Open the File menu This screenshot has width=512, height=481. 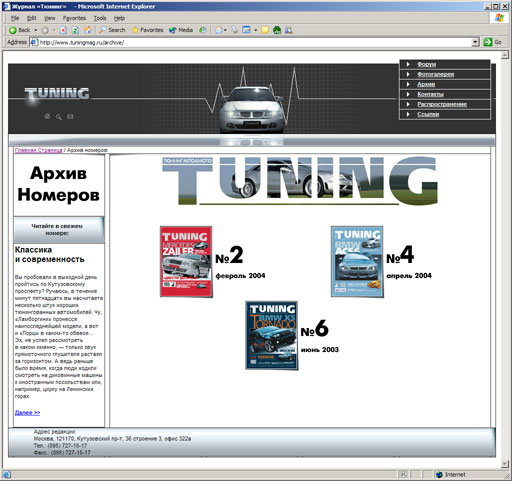click(15, 18)
